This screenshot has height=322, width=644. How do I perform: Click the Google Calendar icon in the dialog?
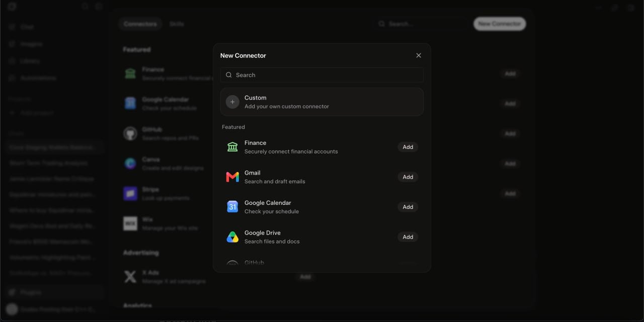(x=232, y=207)
